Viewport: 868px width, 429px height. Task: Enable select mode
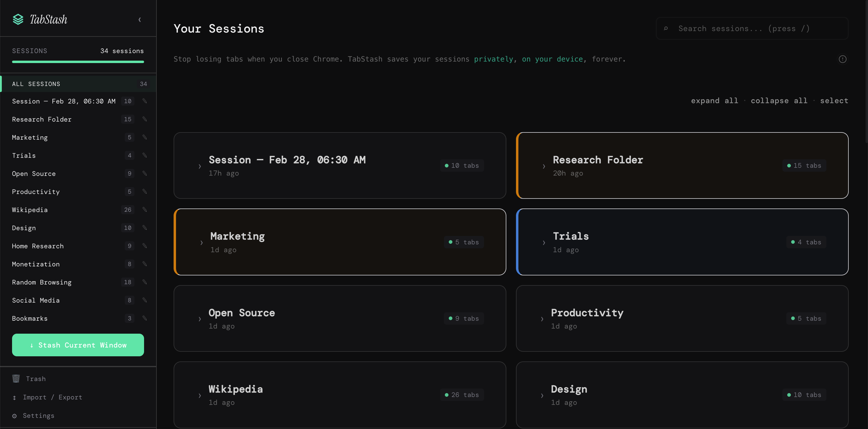(x=835, y=100)
